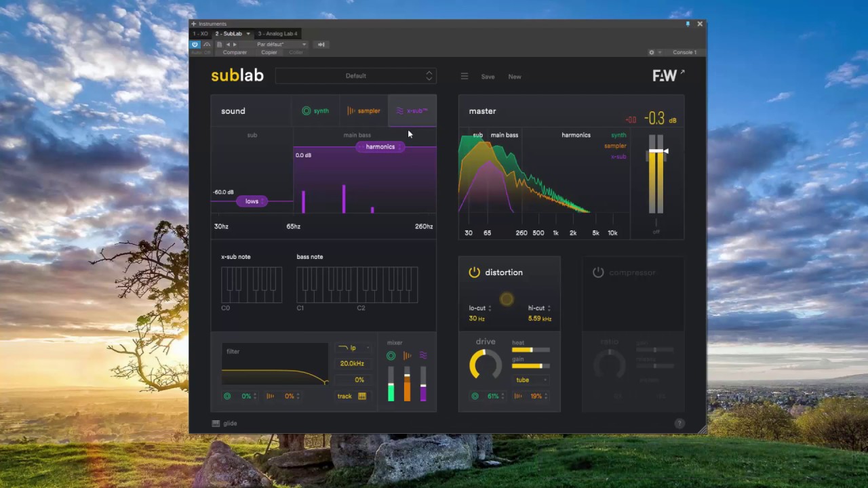Go to next host preset arrow

[x=235, y=44]
